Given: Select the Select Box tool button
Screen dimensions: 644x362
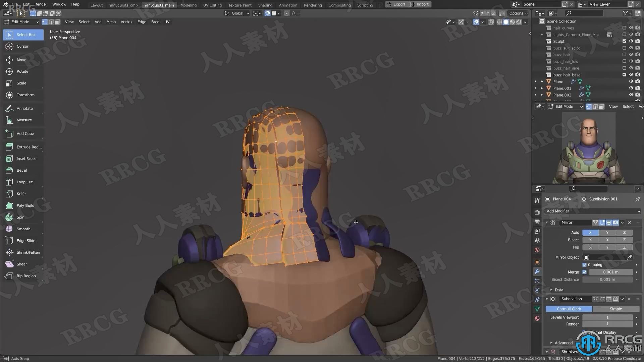Looking at the screenshot, I should point(23,35).
